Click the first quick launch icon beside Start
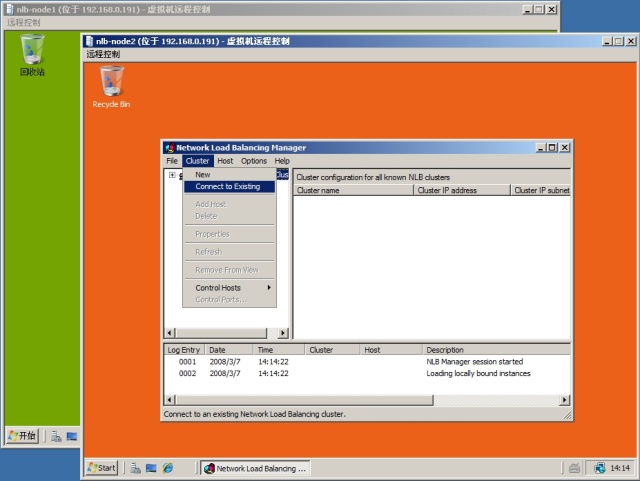The width and height of the screenshot is (640, 481). click(133, 468)
